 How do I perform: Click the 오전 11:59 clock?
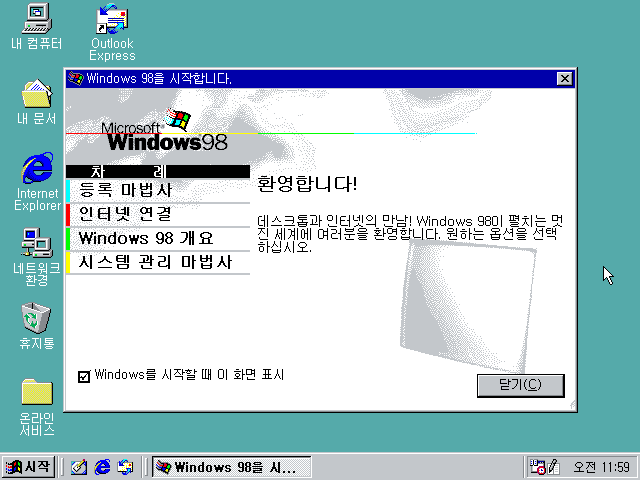[x=601, y=467]
